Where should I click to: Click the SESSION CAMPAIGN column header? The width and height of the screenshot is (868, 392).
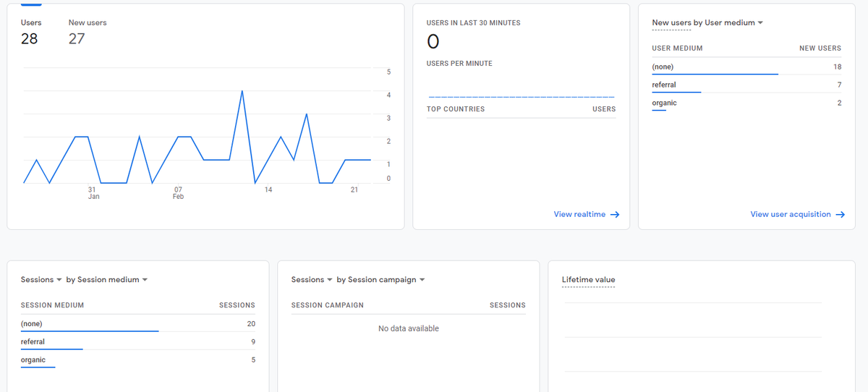pos(327,305)
